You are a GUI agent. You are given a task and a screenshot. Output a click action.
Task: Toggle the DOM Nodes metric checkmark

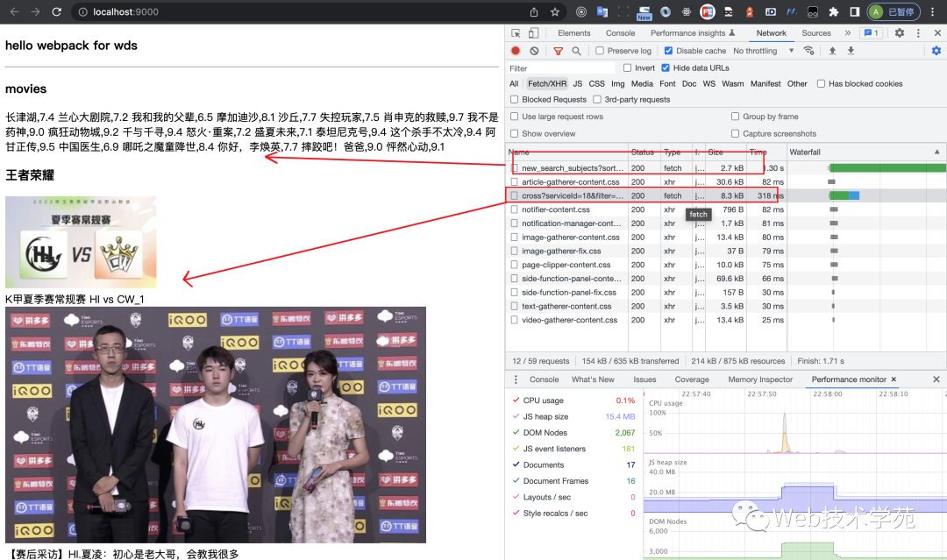point(516,433)
